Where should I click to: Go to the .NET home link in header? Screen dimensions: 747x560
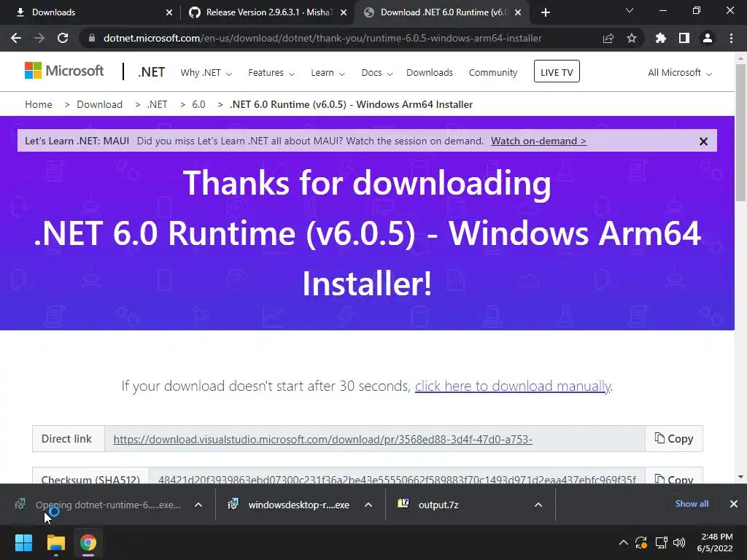(152, 72)
